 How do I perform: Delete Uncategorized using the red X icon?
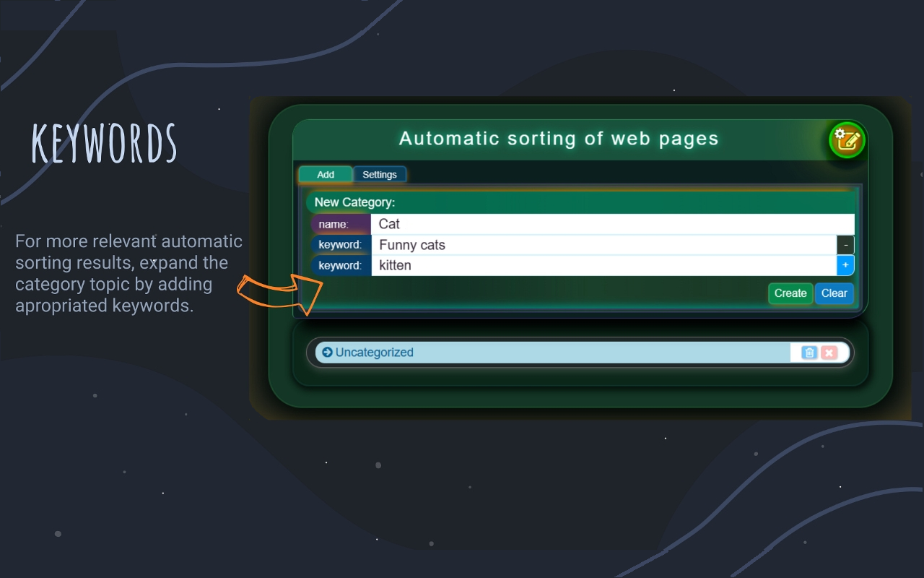(x=829, y=353)
